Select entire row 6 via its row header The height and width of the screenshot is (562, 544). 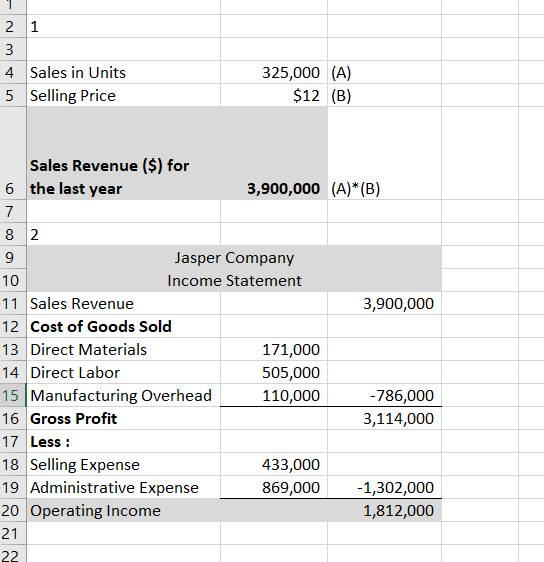click(x=13, y=153)
